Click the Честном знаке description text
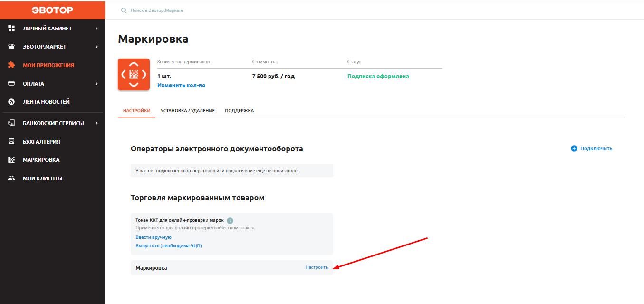Screen dimensions: 644x304 click(x=195, y=228)
